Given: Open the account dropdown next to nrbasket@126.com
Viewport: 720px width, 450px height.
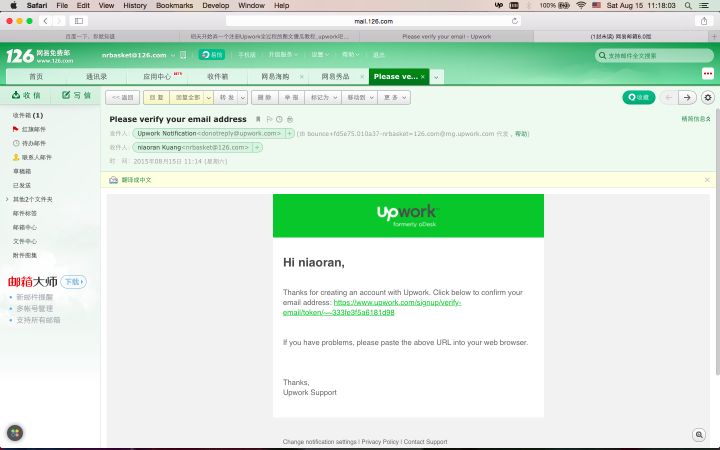Looking at the screenshot, I should pos(173,55).
